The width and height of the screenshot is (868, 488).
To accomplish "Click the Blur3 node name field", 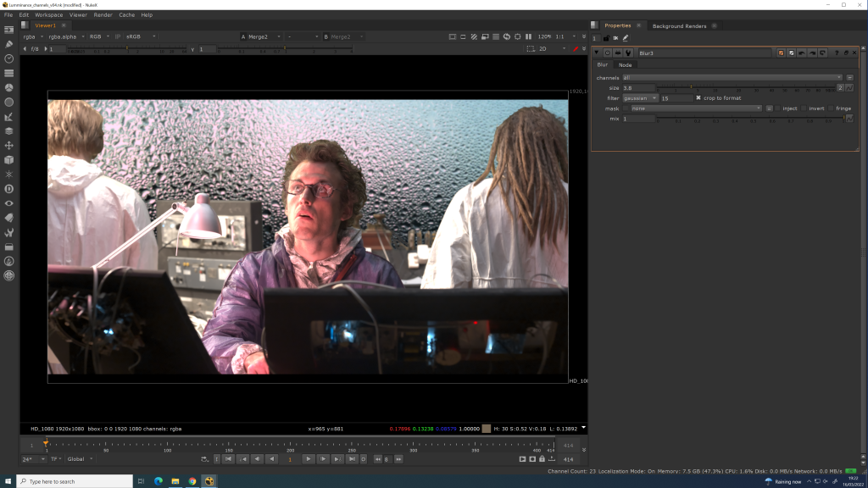I will tap(704, 53).
